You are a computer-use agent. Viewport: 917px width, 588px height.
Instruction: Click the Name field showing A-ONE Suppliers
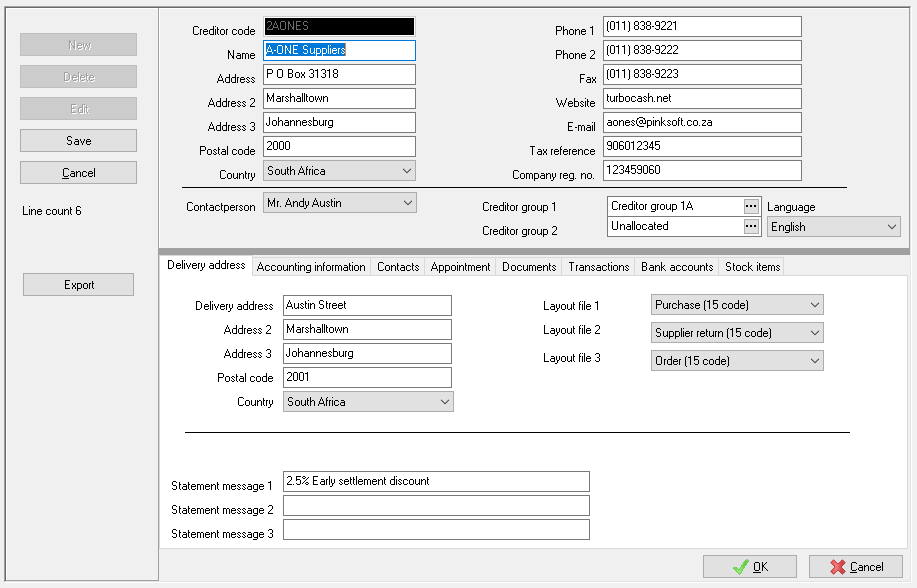[338, 50]
